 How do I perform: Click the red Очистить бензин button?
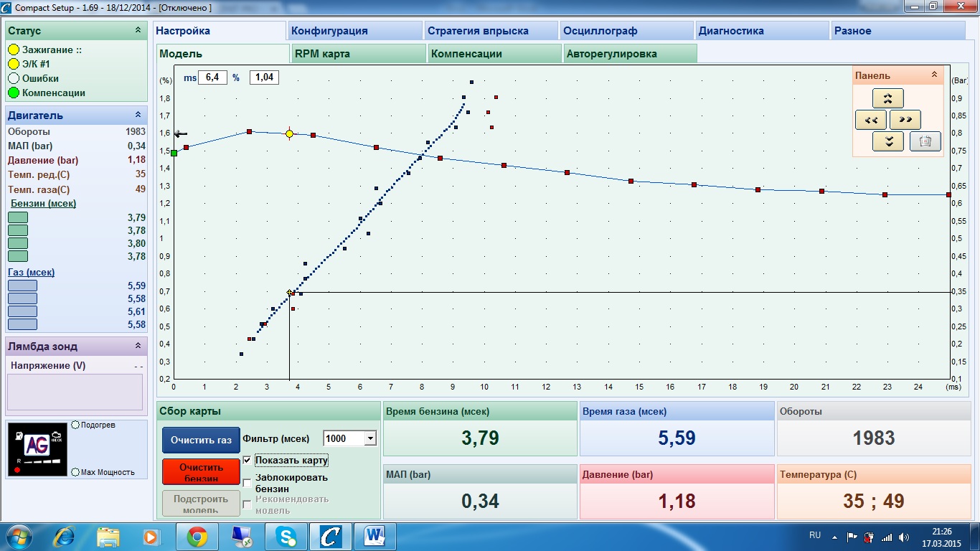tap(201, 472)
